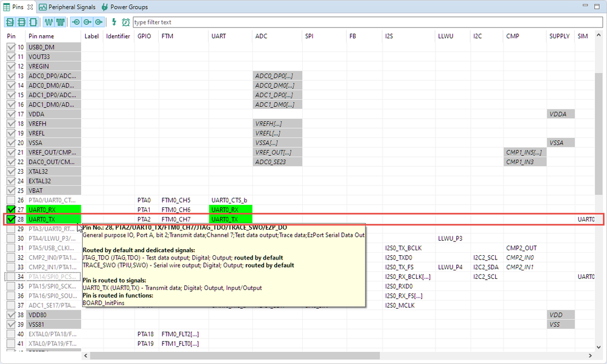Image resolution: width=607 pixels, height=364 pixels.
Task: Toggle the digital square-wave signal filter
Action: coord(60,22)
